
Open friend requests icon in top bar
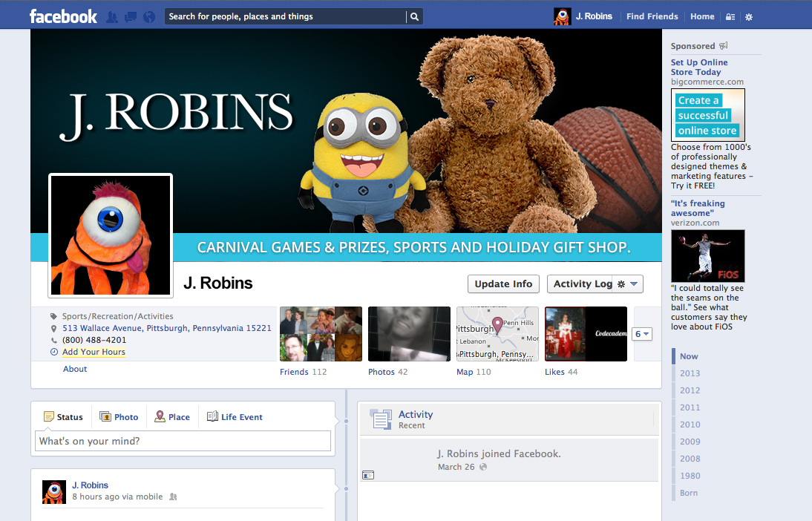tap(112, 17)
